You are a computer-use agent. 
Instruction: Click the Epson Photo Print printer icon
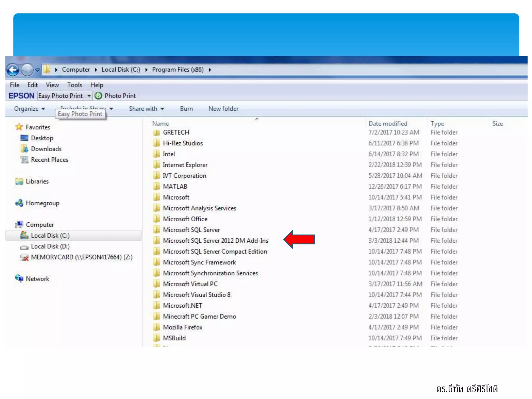[x=98, y=96]
